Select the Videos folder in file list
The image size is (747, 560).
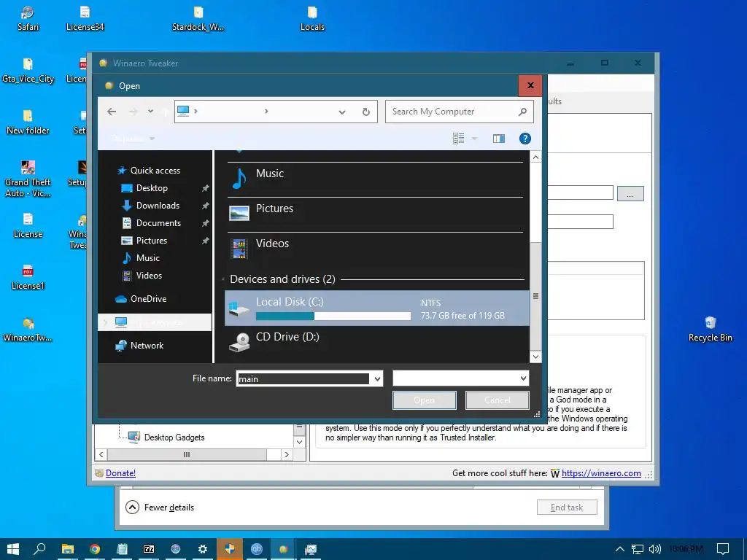tap(376, 249)
